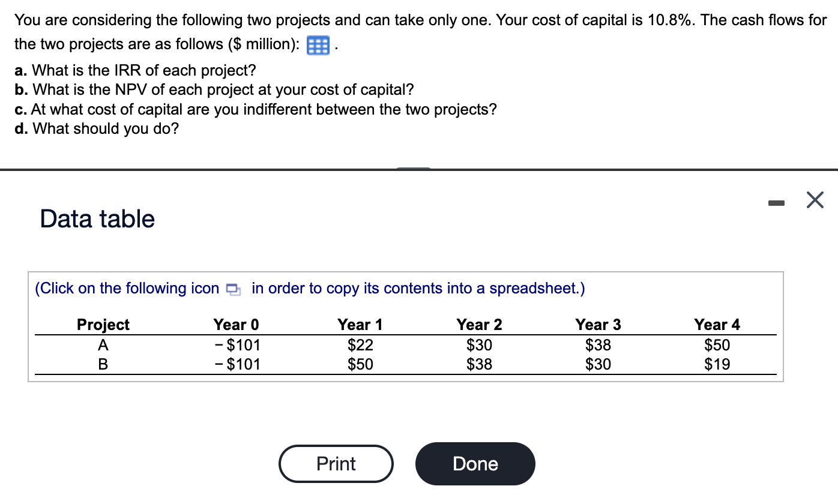The width and height of the screenshot is (838, 504).
Task: Select the overlapping-windows copy icon
Action: click(234, 289)
